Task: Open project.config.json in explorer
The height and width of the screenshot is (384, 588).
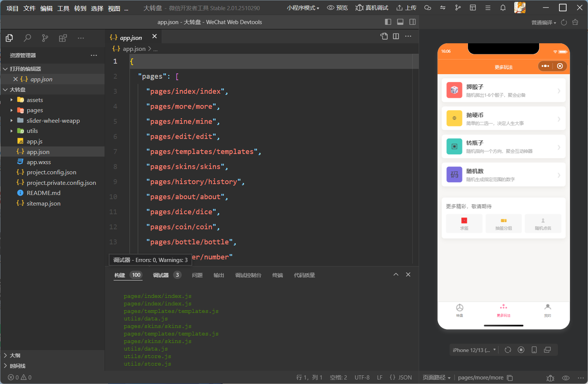Action: (52, 172)
